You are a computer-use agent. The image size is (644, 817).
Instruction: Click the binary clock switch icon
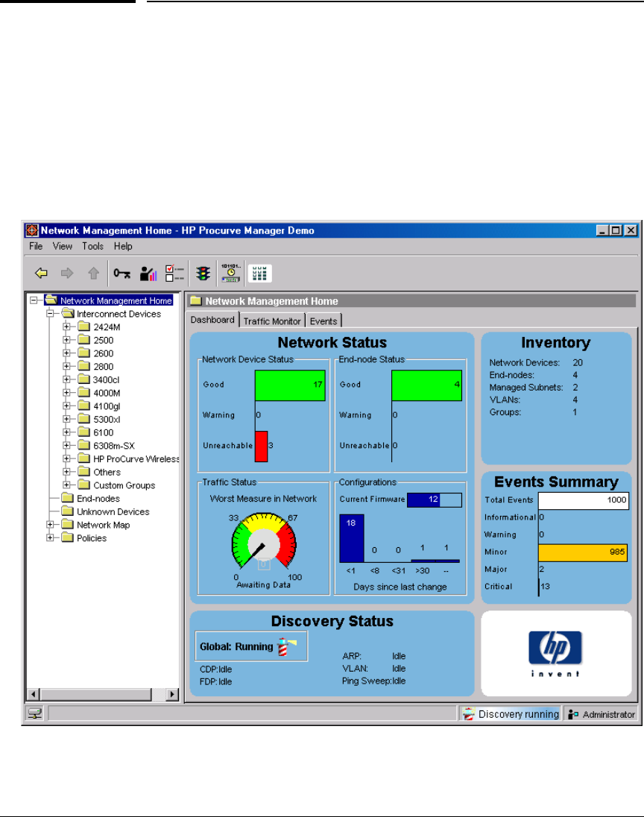point(231,273)
